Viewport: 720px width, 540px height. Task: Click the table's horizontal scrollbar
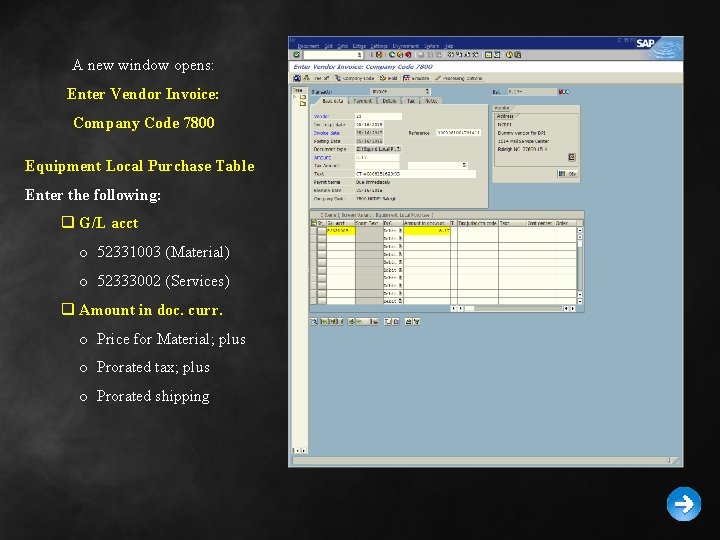click(x=513, y=308)
